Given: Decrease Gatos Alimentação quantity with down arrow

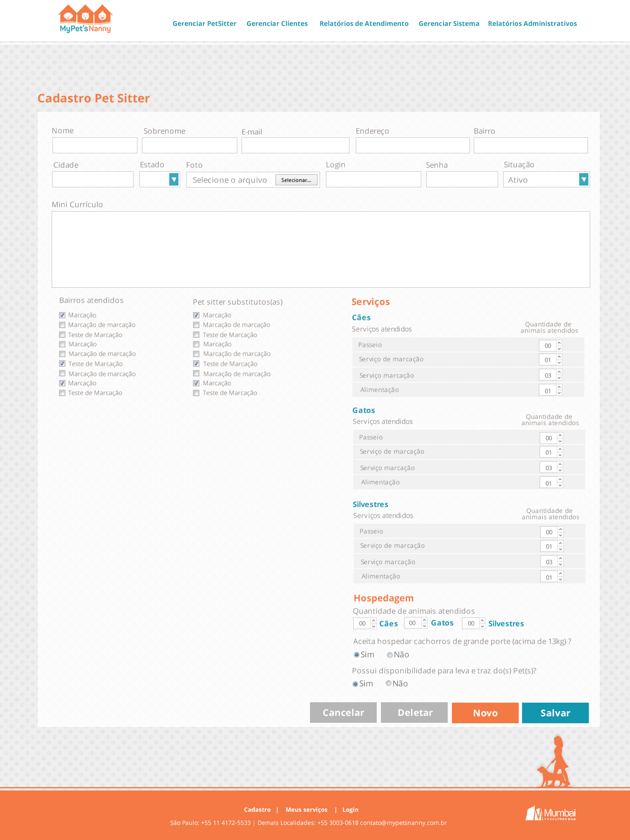Looking at the screenshot, I should point(560,485).
